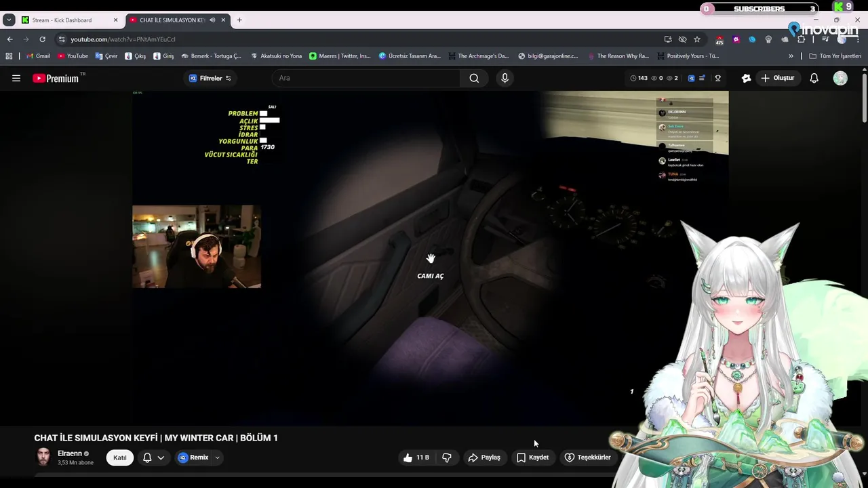The height and width of the screenshot is (488, 868).
Task: Open the Filtreler filter button
Action: point(210,78)
